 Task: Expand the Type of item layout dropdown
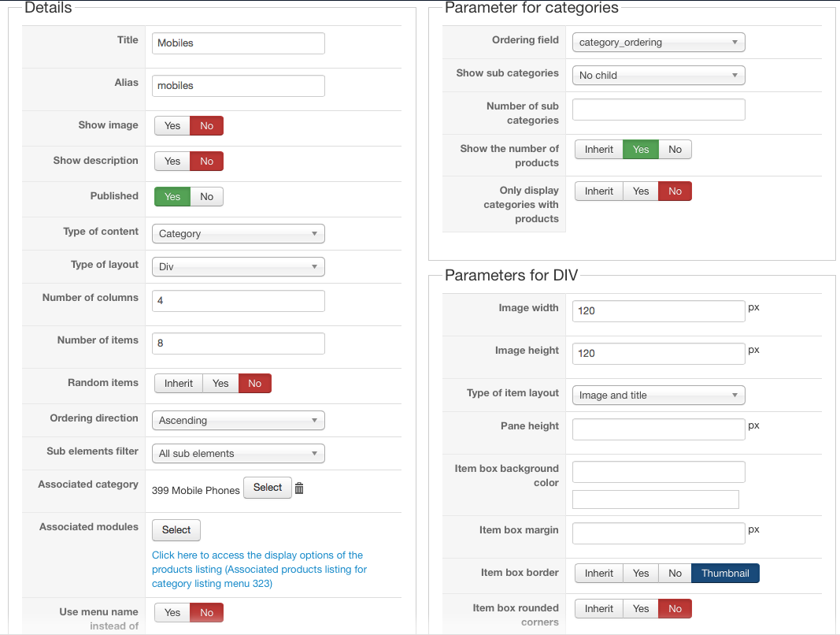click(658, 395)
